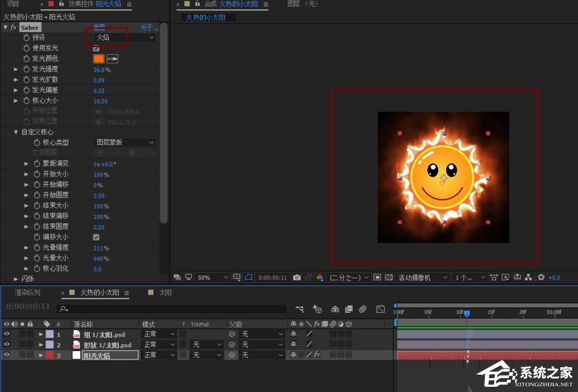
Task: Switch to the 太阳 timeline tab
Action: coord(165,293)
